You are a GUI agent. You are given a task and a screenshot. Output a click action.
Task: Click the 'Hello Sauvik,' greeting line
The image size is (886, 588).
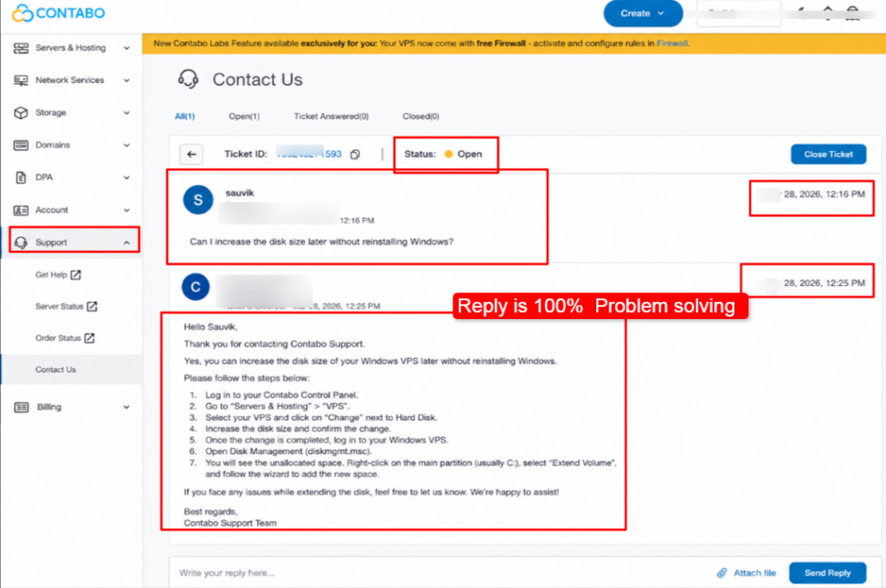(x=211, y=327)
